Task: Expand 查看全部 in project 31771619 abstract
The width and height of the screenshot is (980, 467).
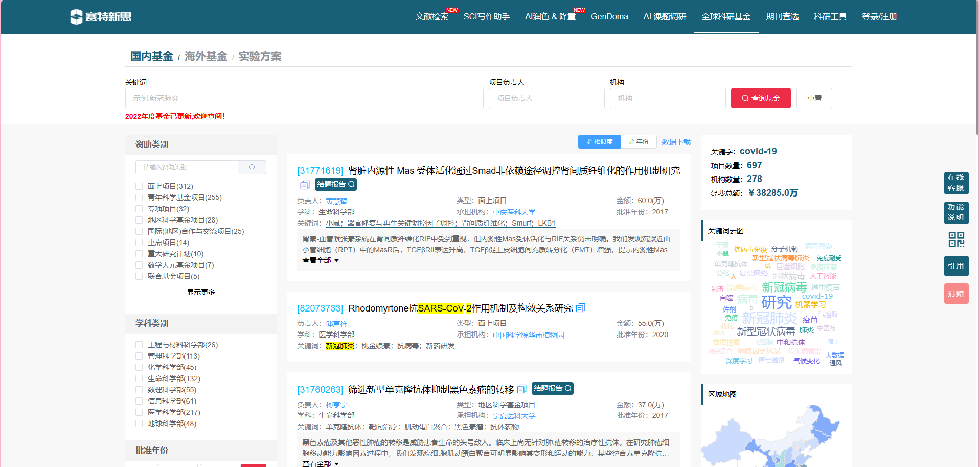Action: coord(321,260)
